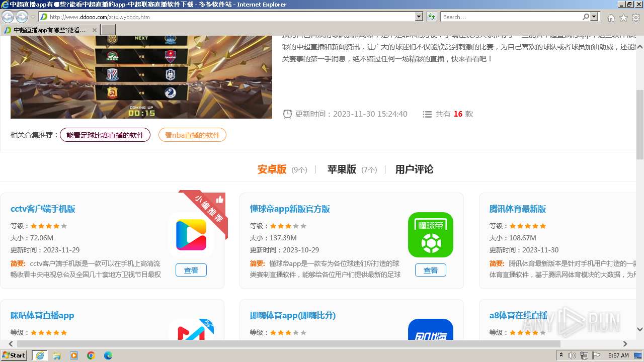The image size is (644, 362).
Task: Click the cctv客户端手机版 star rating
Action: (49, 226)
